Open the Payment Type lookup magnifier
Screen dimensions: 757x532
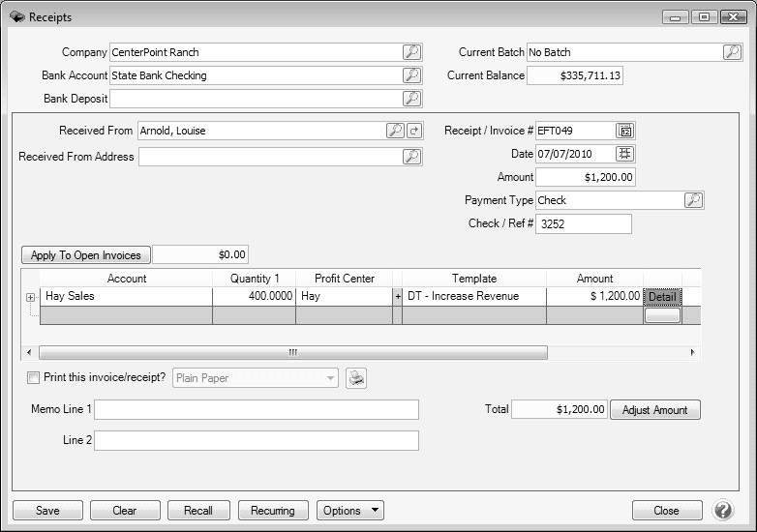(694, 200)
